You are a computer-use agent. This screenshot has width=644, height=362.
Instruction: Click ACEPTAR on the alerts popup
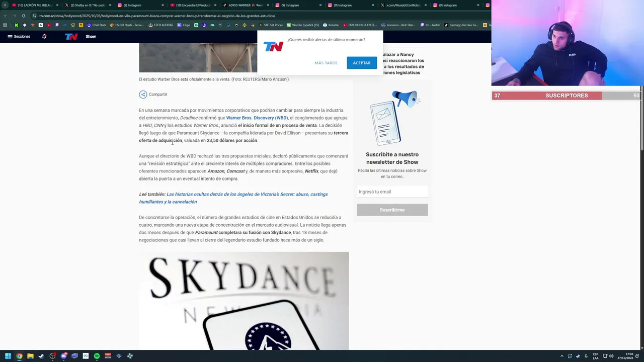pyautogui.click(x=362, y=63)
